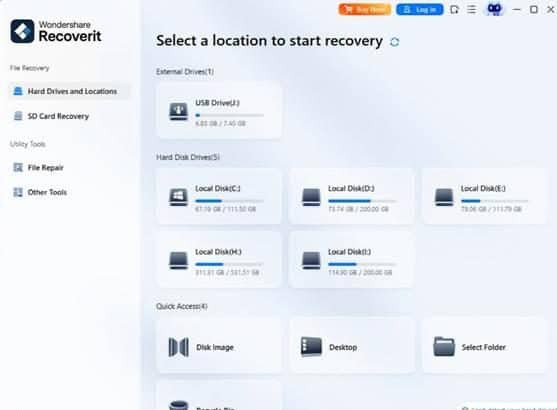Click the Recycle Bin icon
This screenshot has width=557, height=410.
pyautogui.click(x=178, y=405)
